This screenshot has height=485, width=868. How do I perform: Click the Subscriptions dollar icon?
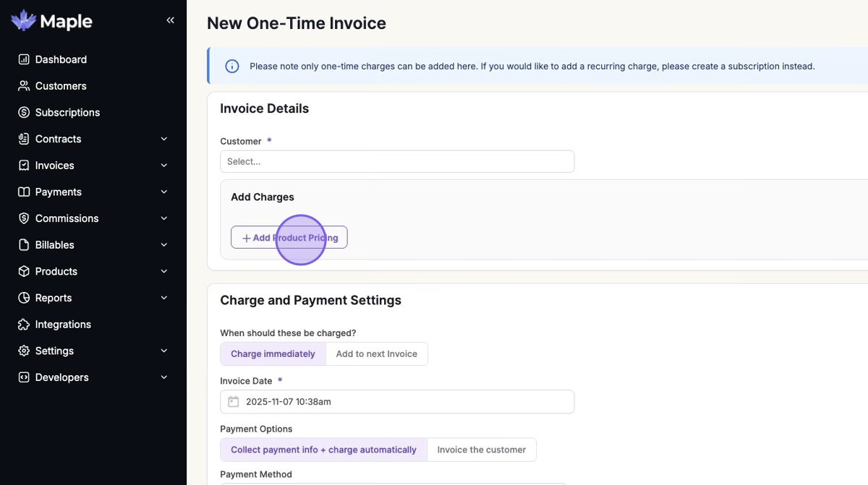click(24, 113)
